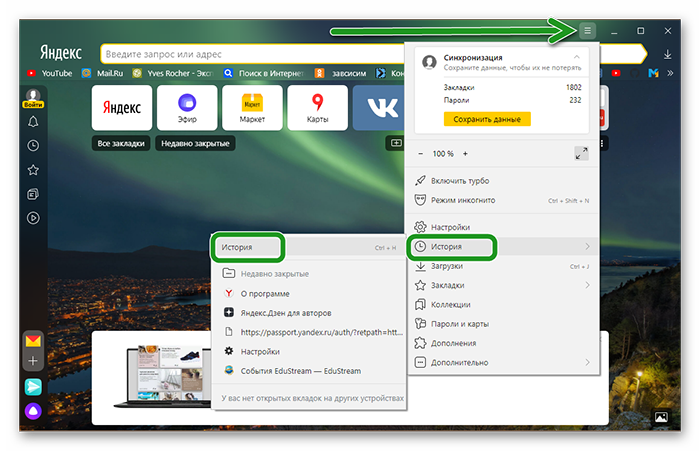Select История in the main menu

[x=503, y=246]
